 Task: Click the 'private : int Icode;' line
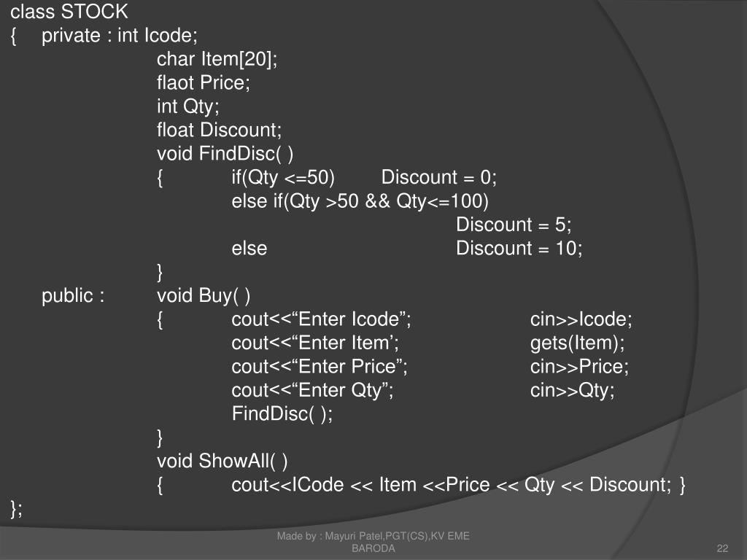(x=120, y=36)
